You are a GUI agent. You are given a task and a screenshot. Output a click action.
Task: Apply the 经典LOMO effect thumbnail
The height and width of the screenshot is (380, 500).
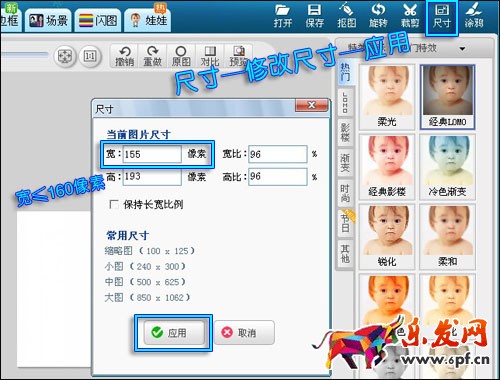pos(447,97)
